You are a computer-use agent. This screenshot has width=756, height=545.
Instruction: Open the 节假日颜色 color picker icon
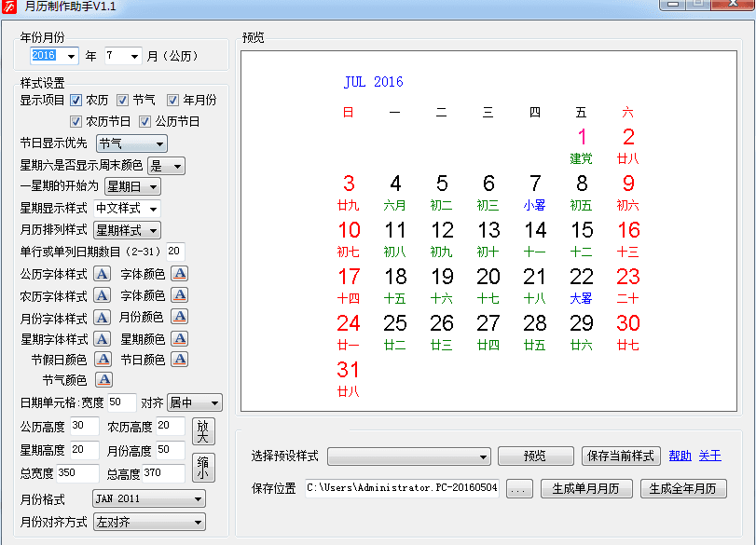103,360
